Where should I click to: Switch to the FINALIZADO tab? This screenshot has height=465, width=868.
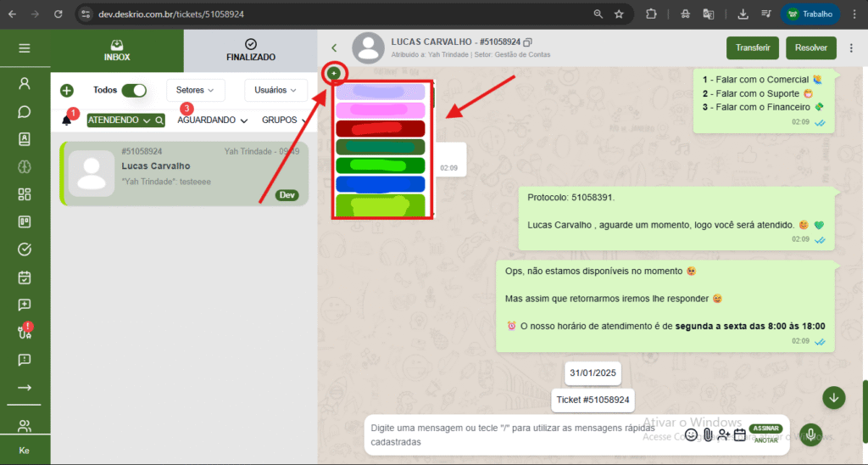coord(250,50)
